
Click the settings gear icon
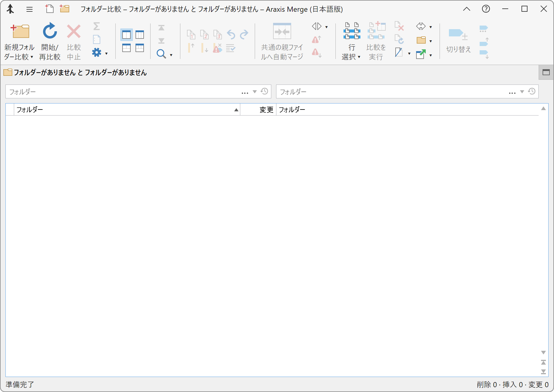coord(97,53)
